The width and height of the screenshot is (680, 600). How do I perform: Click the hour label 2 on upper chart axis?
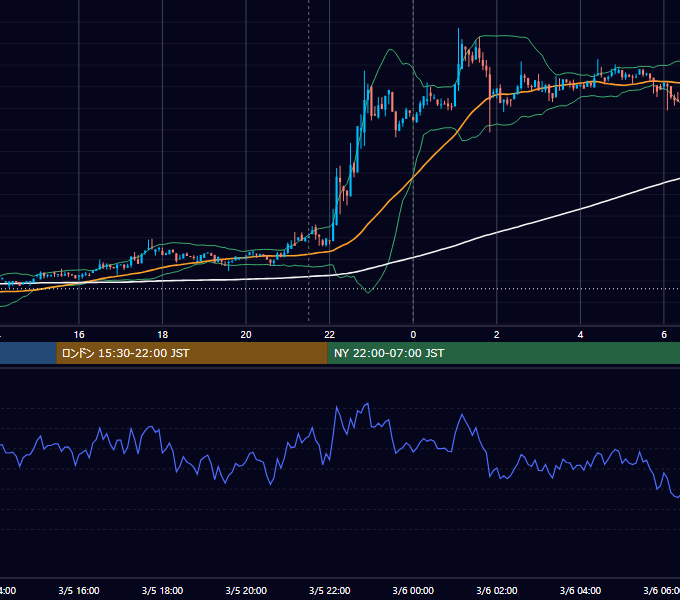(497, 335)
